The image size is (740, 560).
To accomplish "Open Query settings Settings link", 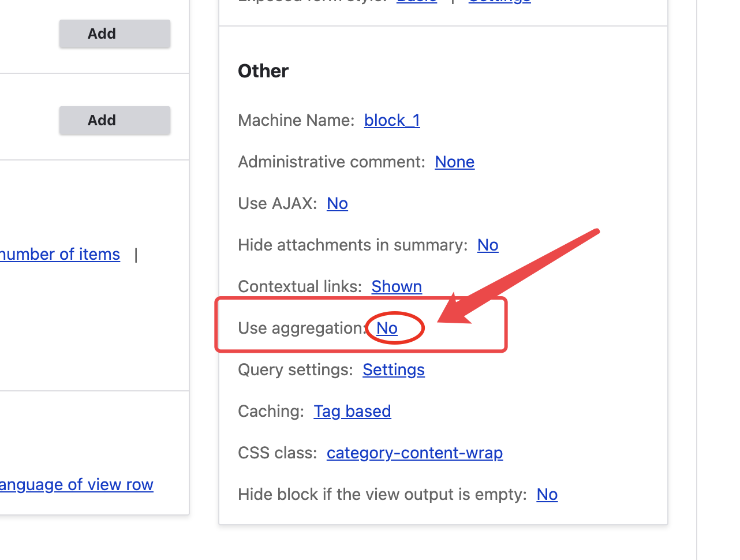I will pos(394,369).
